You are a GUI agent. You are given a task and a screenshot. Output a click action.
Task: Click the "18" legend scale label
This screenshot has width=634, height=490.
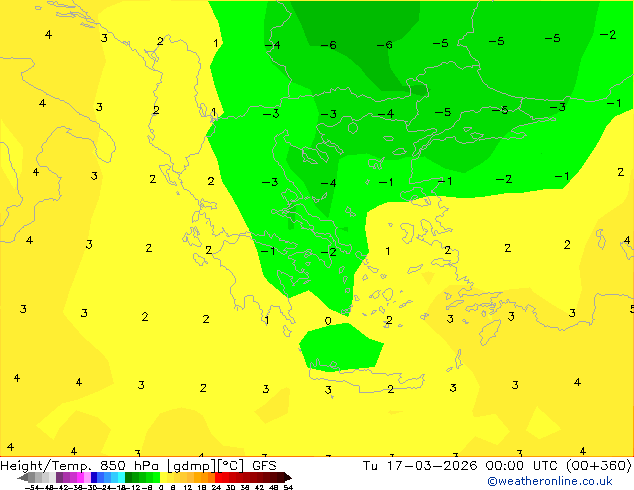point(202,487)
